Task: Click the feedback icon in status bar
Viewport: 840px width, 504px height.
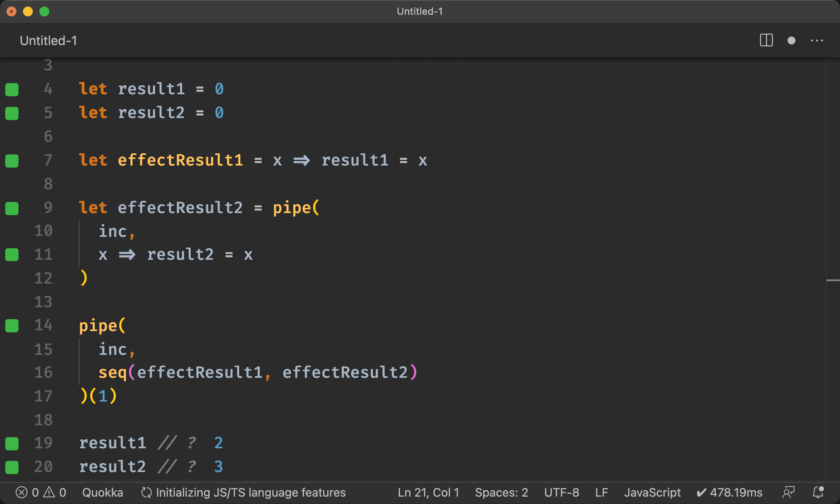Action: (x=788, y=492)
